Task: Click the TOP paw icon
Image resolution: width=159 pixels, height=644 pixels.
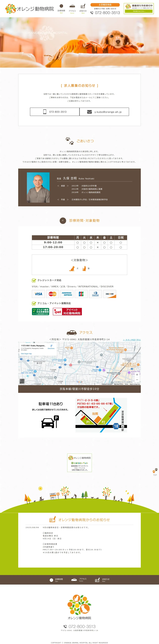Action: coord(155,472)
